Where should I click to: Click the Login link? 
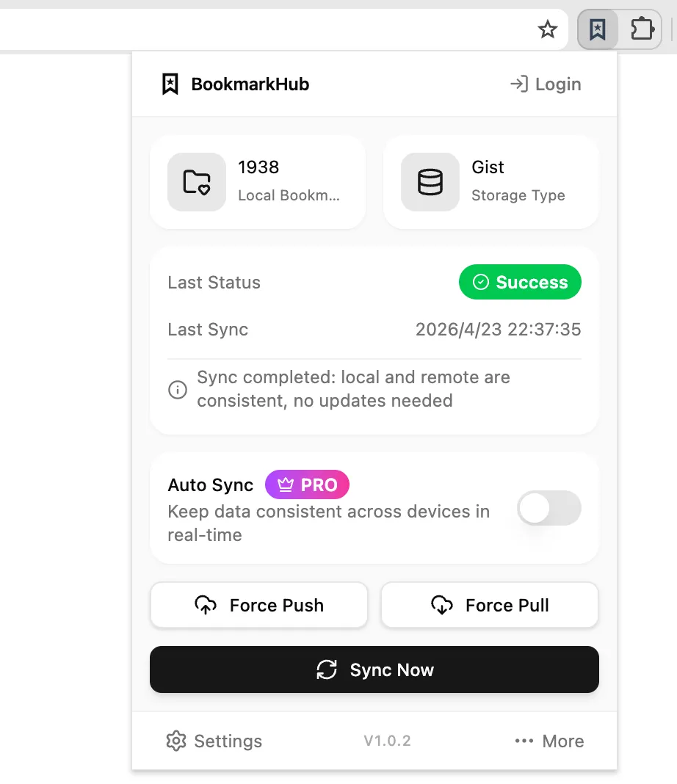coord(545,84)
